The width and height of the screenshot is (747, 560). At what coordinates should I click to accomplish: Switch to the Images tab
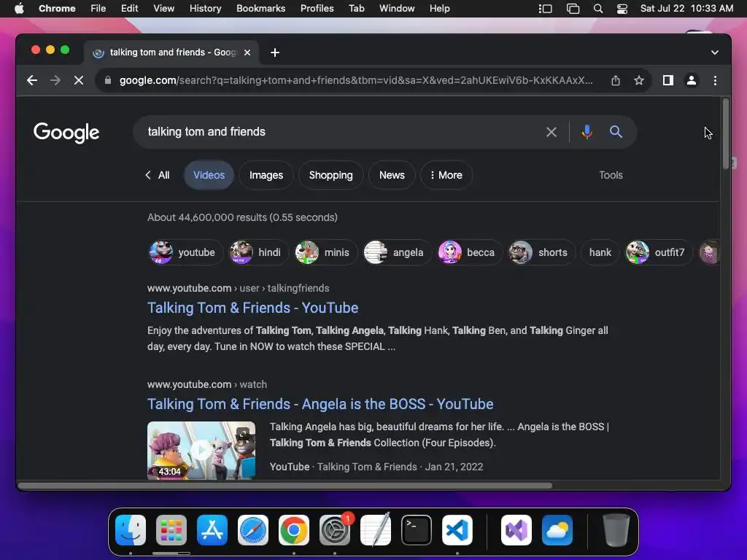[x=266, y=175]
